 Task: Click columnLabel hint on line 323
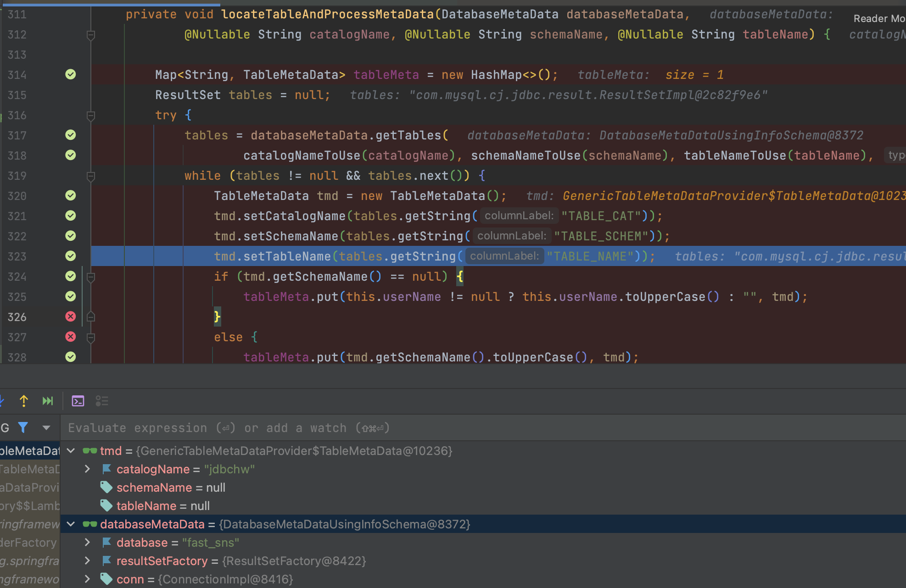[x=504, y=256]
